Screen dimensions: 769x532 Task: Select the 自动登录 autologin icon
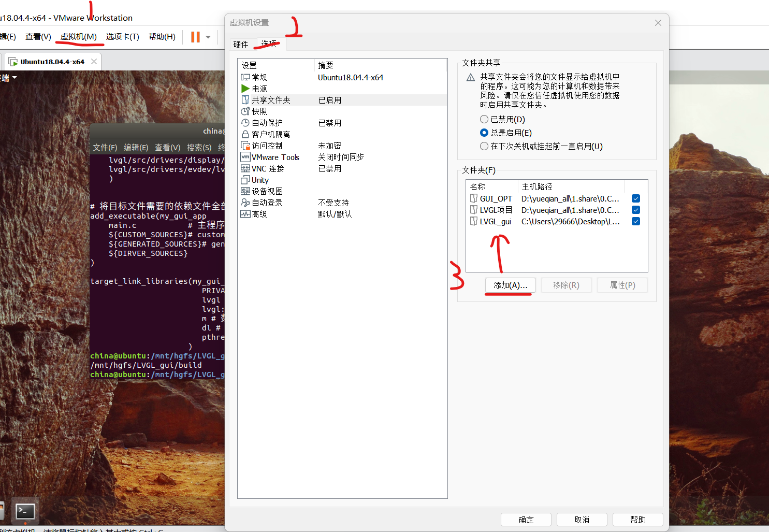245,203
